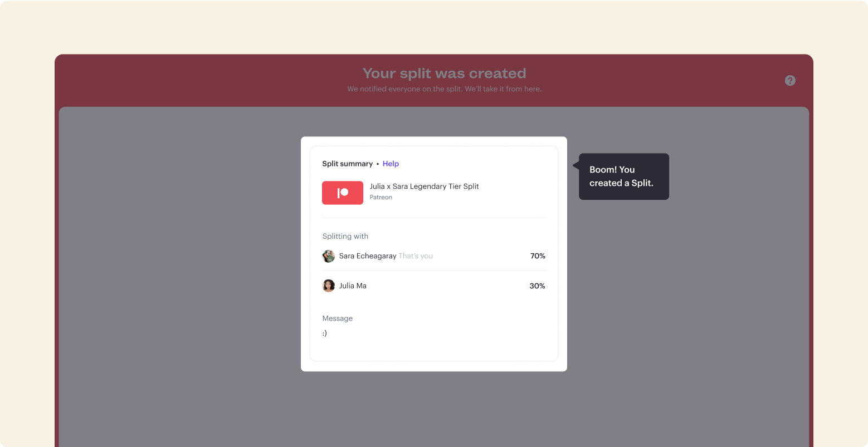The image size is (868, 447).
Task: Click the 'Your split was created' heading
Action: tap(444, 73)
